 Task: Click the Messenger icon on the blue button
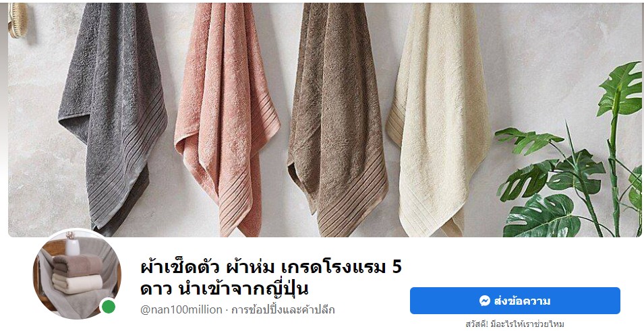point(485,301)
